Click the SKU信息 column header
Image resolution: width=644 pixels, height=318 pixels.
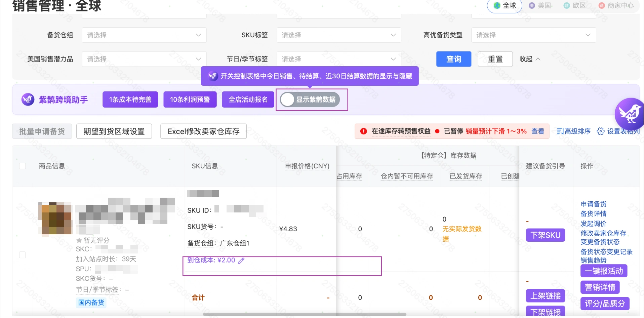point(205,166)
